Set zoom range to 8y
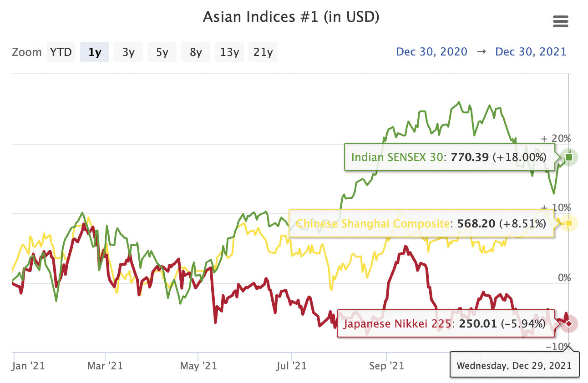Screen dimensions: 588x383 196,52
